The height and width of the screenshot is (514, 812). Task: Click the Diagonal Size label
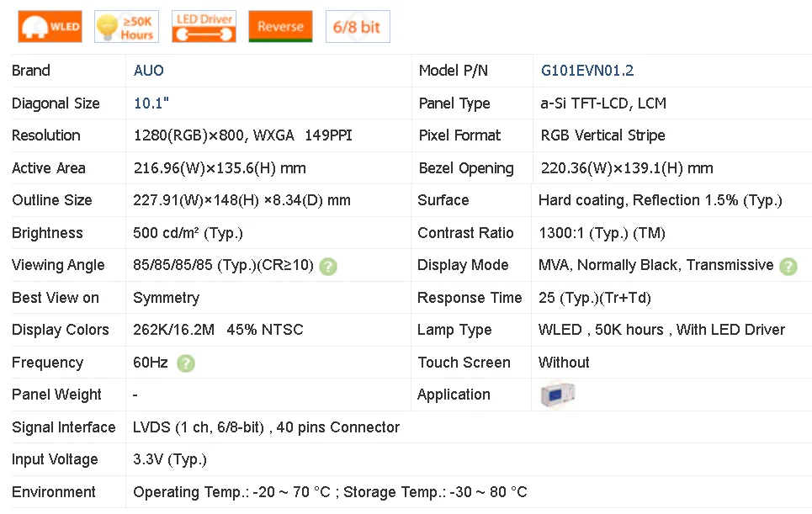click(56, 103)
